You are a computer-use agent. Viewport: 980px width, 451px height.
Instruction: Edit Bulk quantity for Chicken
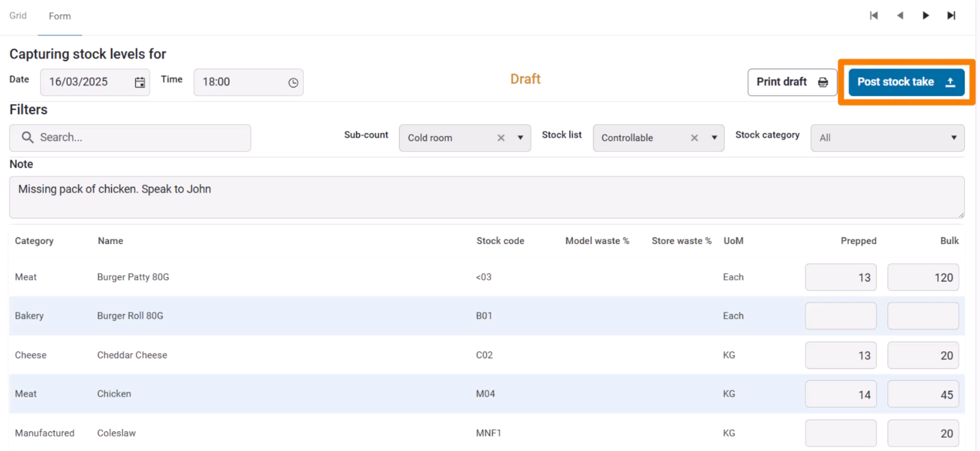tap(923, 394)
